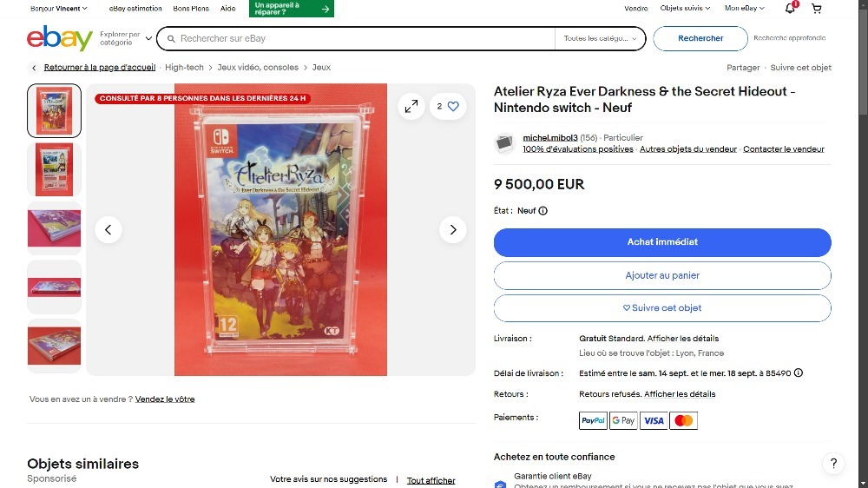868x488 pixels.
Task: Expand the Explorer par catégorie menu
Action: pos(126,38)
